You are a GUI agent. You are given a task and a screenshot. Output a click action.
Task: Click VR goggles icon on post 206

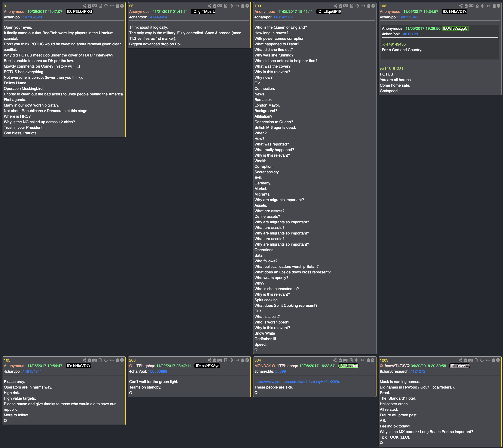[220, 360]
